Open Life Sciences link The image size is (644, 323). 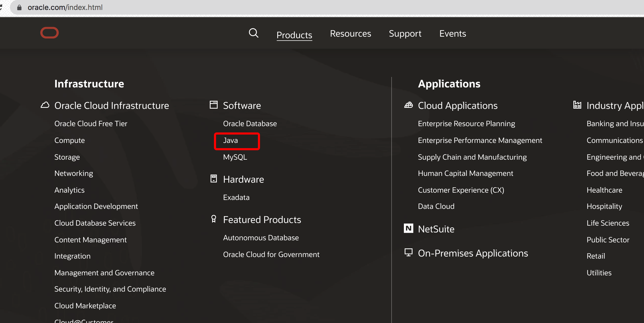click(x=608, y=223)
